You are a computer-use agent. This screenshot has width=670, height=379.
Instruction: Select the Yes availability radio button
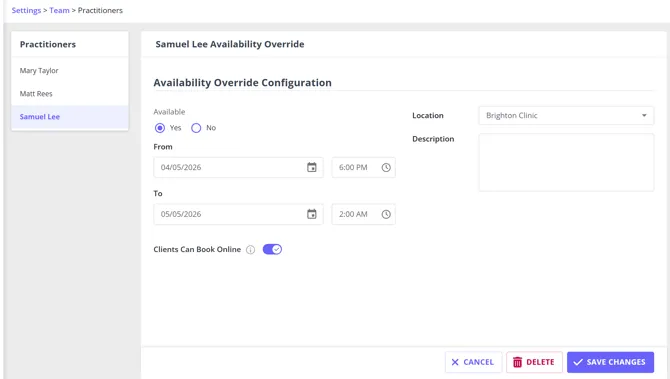[x=160, y=128]
